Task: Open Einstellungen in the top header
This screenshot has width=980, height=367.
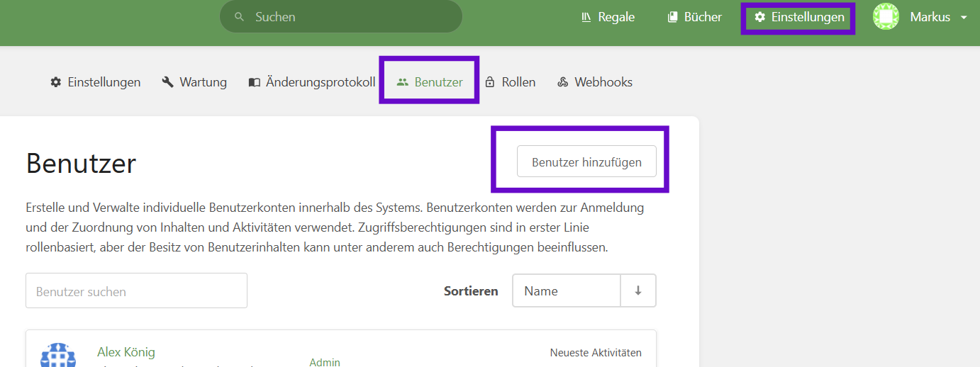Action: pyautogui.click(x=798, y=17)
